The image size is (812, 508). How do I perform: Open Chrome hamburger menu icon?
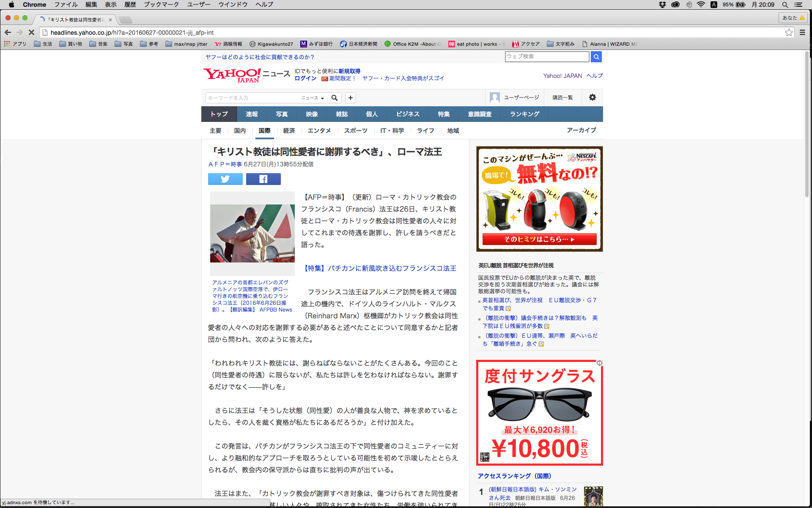[x=802, y=33]
